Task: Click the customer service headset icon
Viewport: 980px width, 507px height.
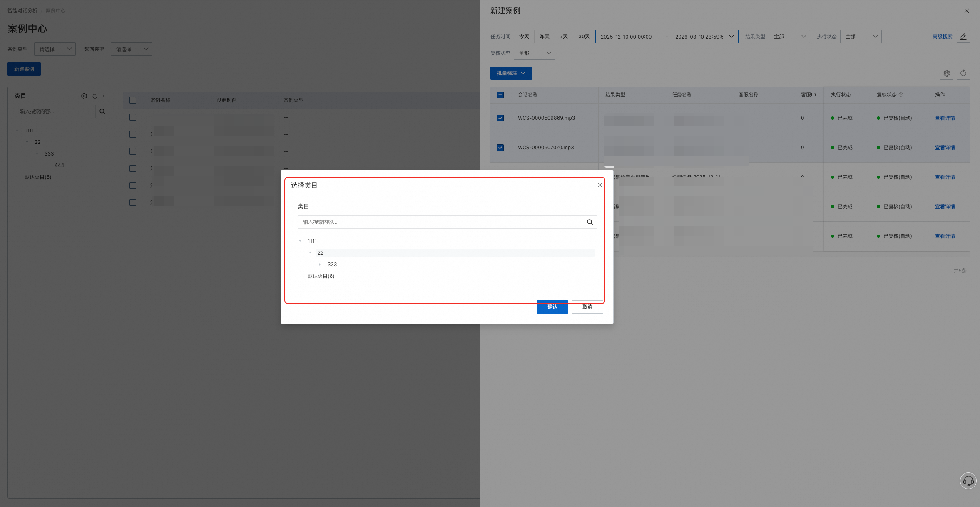Action: pyautogui.click(x=968, y=481)
